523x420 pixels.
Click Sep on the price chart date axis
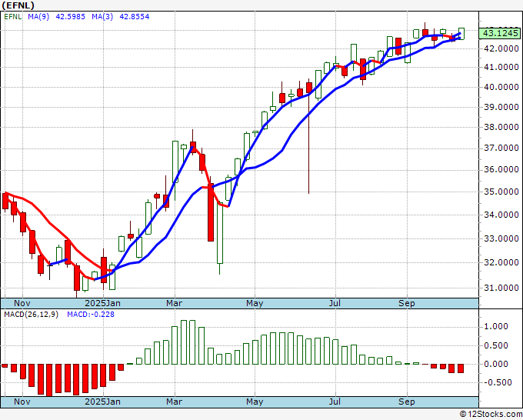pos(407,303)
